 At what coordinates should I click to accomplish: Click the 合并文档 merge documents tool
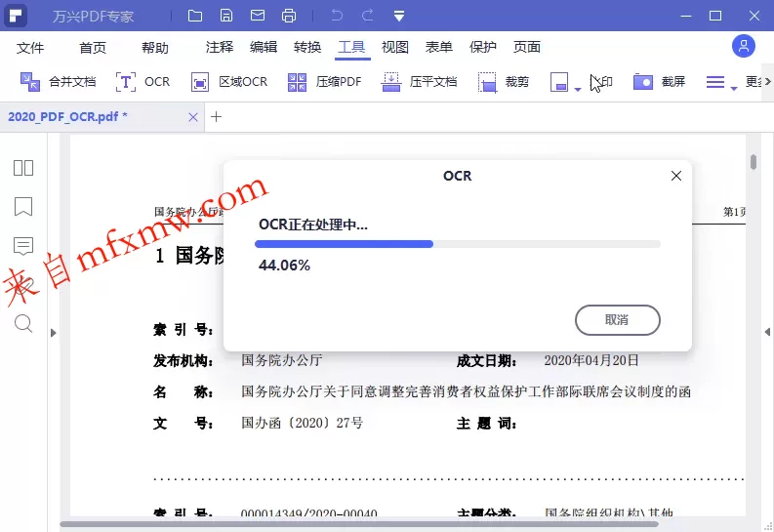click(x=58, y=81)
